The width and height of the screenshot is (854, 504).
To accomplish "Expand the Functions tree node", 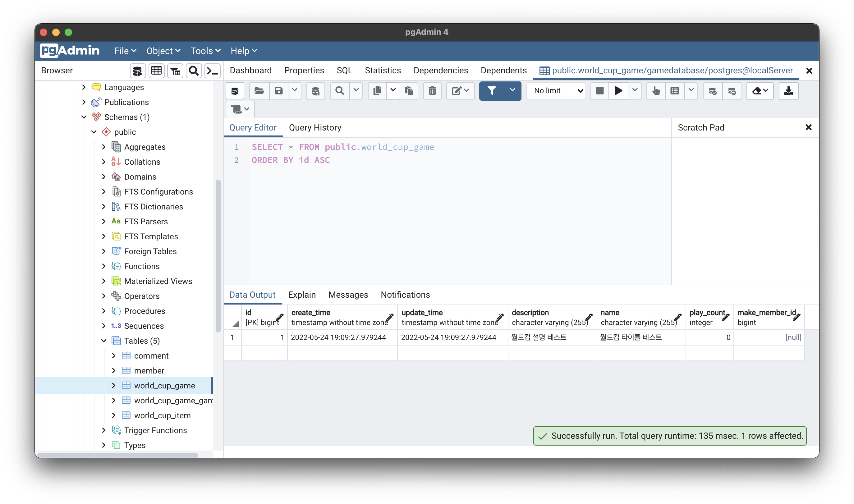I will click(104, 266).
